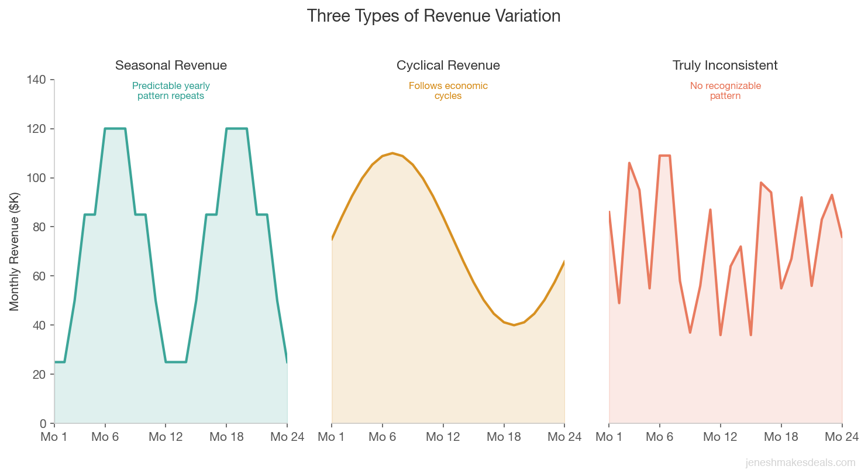Click the Cyclical Revenue chart title

tap(448, 65)
